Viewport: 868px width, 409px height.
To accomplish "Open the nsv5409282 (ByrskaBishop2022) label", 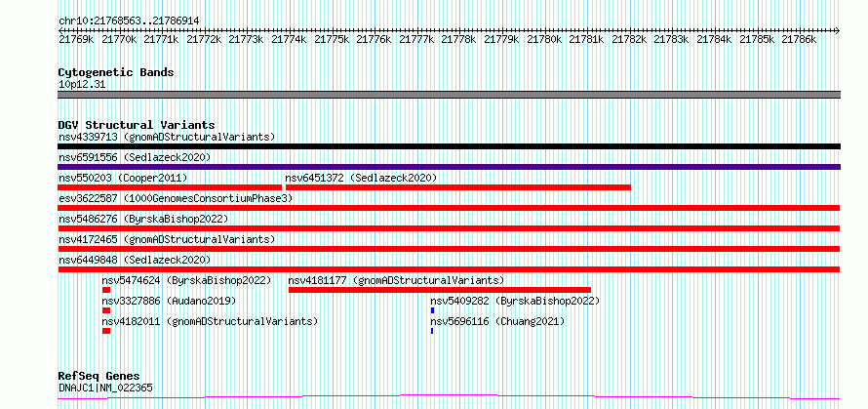I will click(x=515, y=301).
